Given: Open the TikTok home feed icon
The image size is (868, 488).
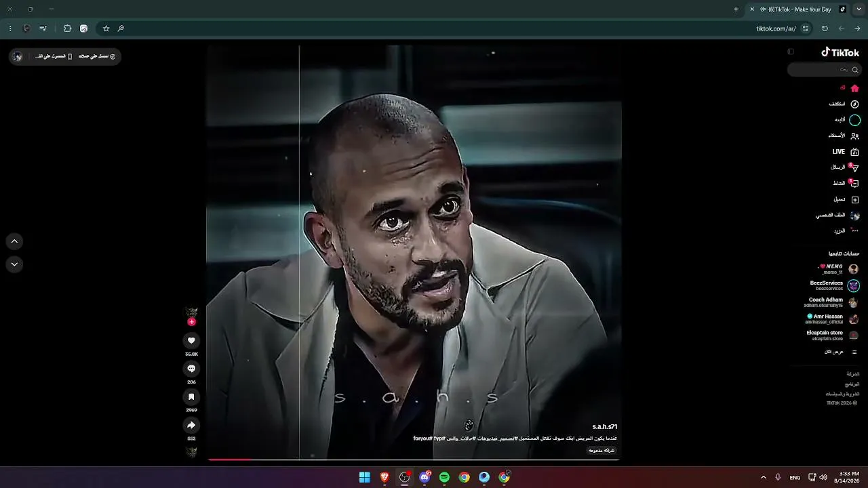Looking at the screenshot, I should coord(854,88).
